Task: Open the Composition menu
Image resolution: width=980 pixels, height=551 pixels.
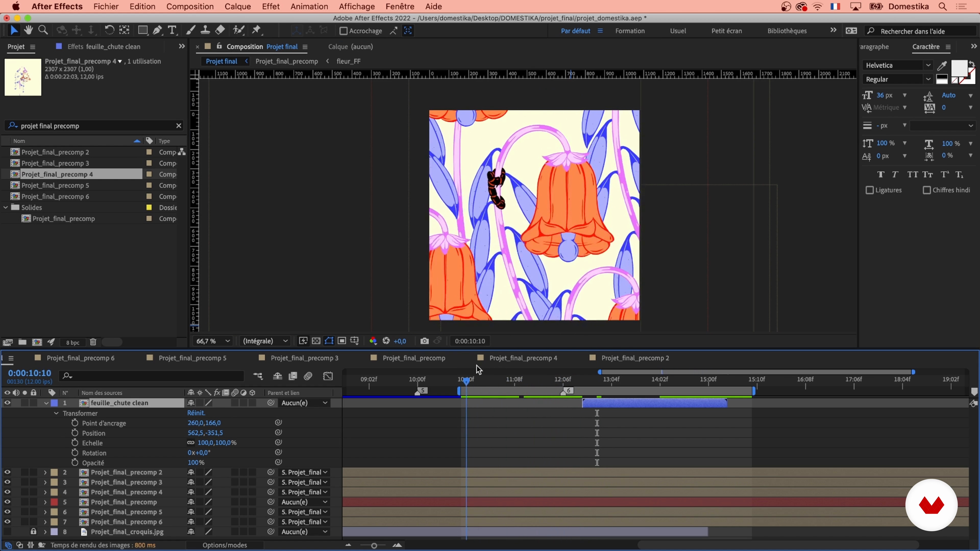Action: (x=190, y=6)
